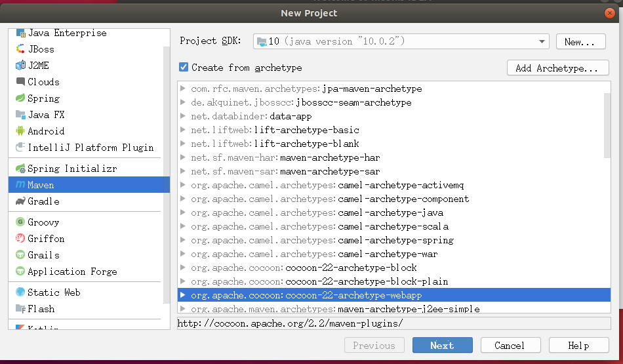Click the Spring Initializr icon

click(20, 169)
